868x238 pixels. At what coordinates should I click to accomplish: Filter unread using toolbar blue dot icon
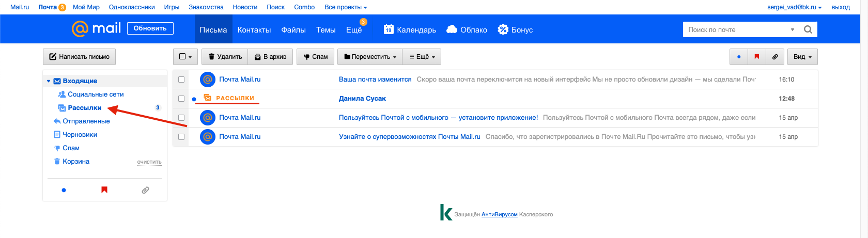tap(739, 57)
